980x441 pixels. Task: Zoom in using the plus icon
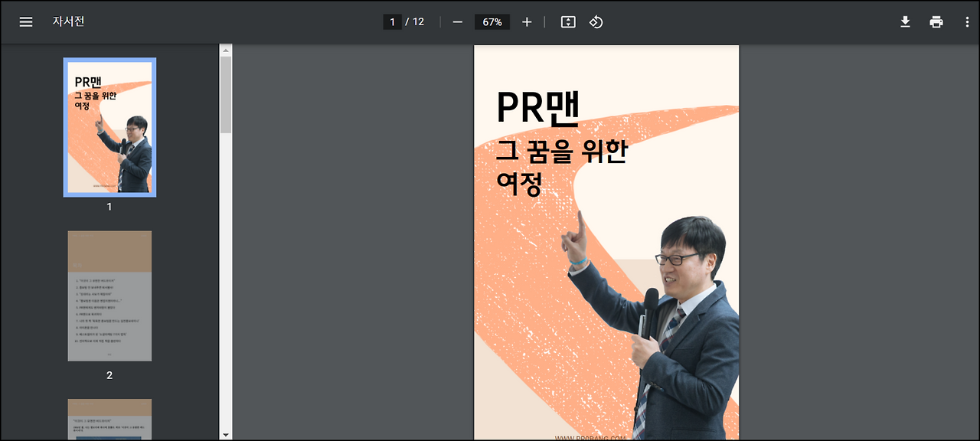[527, 21]
